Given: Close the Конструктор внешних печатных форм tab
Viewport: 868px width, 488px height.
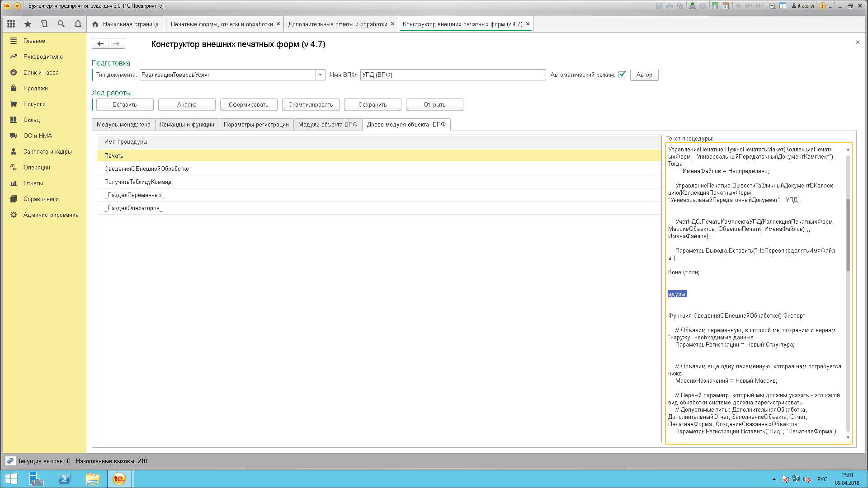Looking at the screenshot, I should (528, 24).
